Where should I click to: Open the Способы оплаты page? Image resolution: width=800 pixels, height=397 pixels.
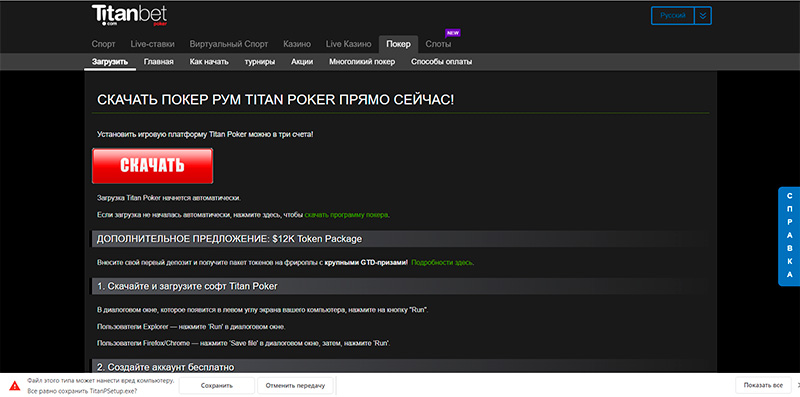point(441,62)
